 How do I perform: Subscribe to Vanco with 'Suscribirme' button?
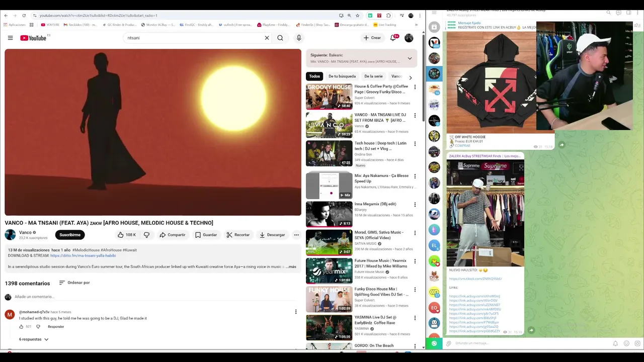click(70, 235)
